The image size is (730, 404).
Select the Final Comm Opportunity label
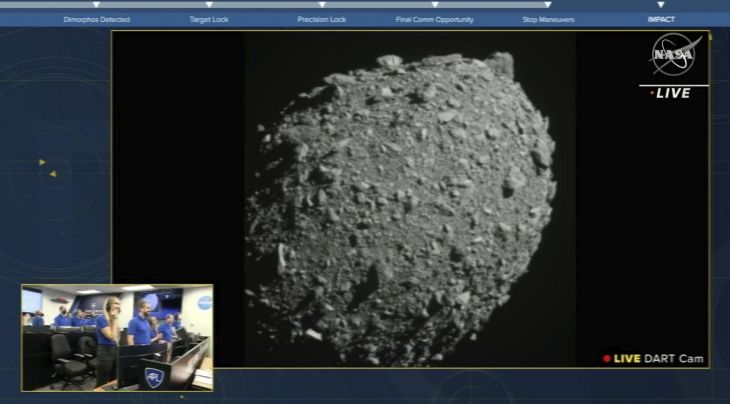(x=435, y=19)
